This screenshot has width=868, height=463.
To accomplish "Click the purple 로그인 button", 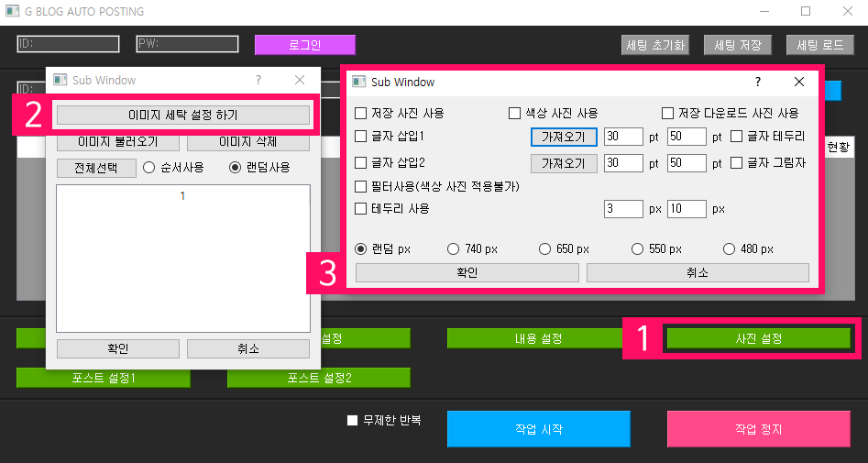I will tap(304, 45).
